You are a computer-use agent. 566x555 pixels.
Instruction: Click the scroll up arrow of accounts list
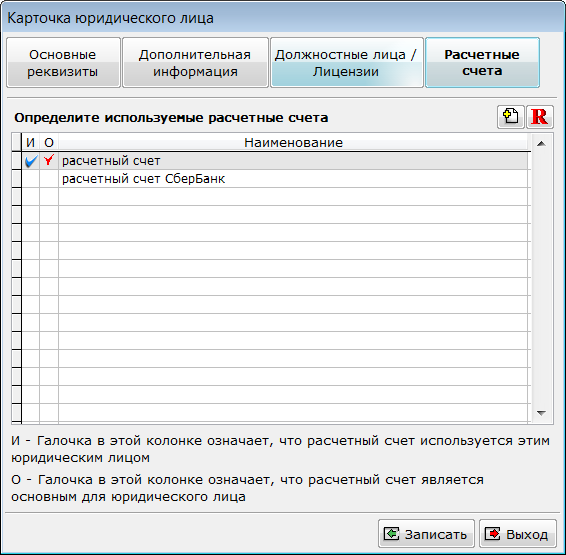[541, 144]
